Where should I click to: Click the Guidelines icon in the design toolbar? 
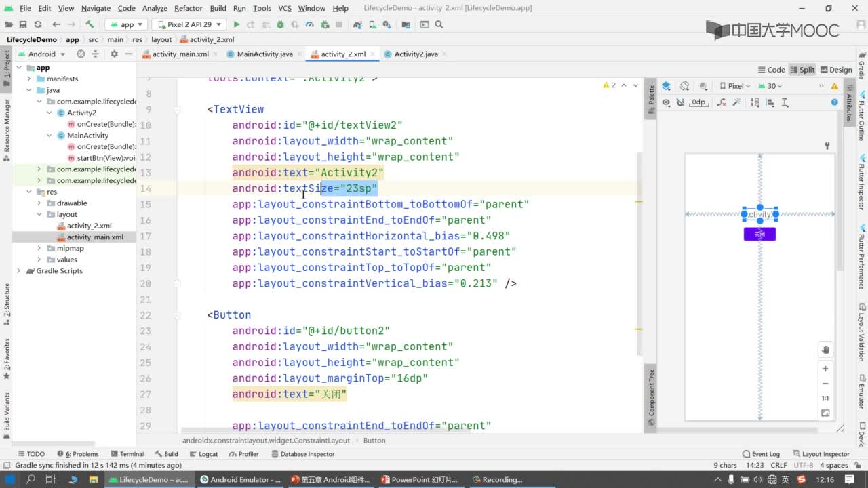coord(785,102)
